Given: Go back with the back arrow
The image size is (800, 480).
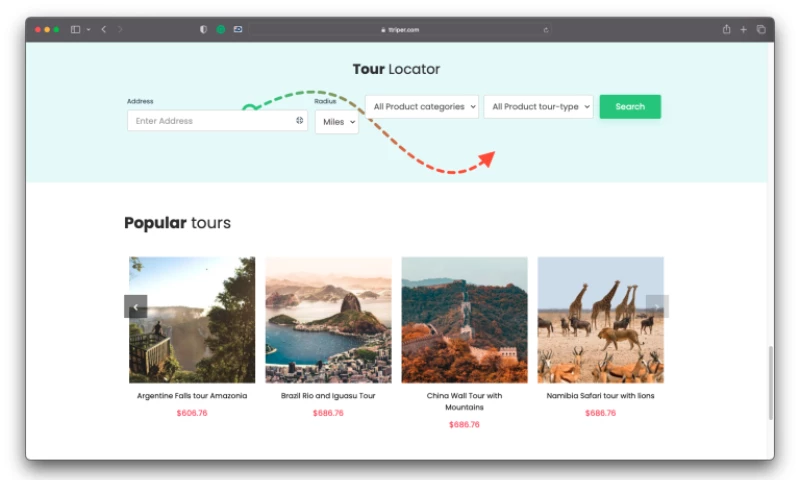Looking at the screenshot, I should pos(104,30).
